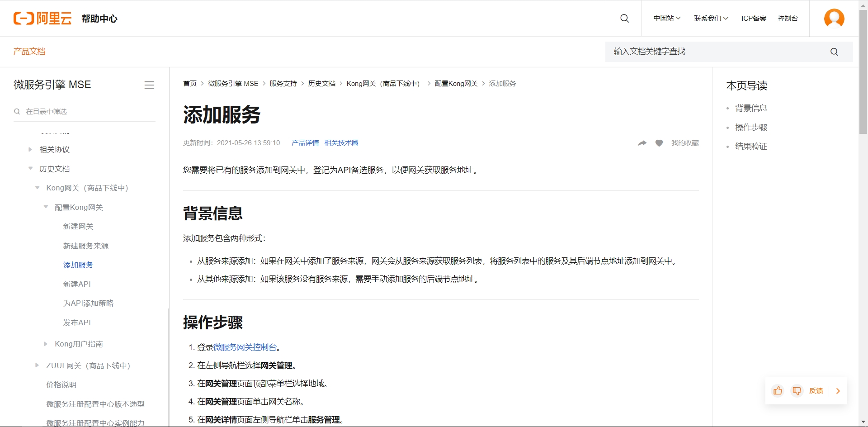
Task: Go to 配置Kong网关 breadcrumb
Action: pyautogui.click(x=456, y=84)
